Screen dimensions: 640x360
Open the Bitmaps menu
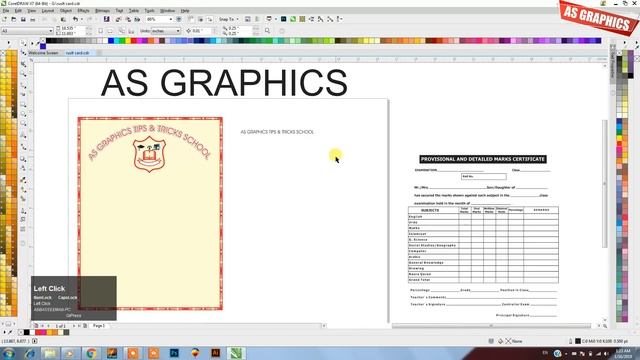102,11
